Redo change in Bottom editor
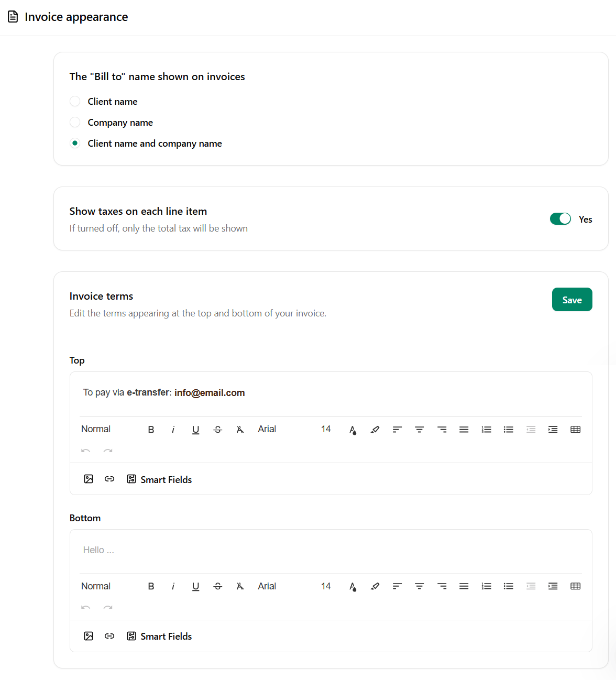 point(108,607)
